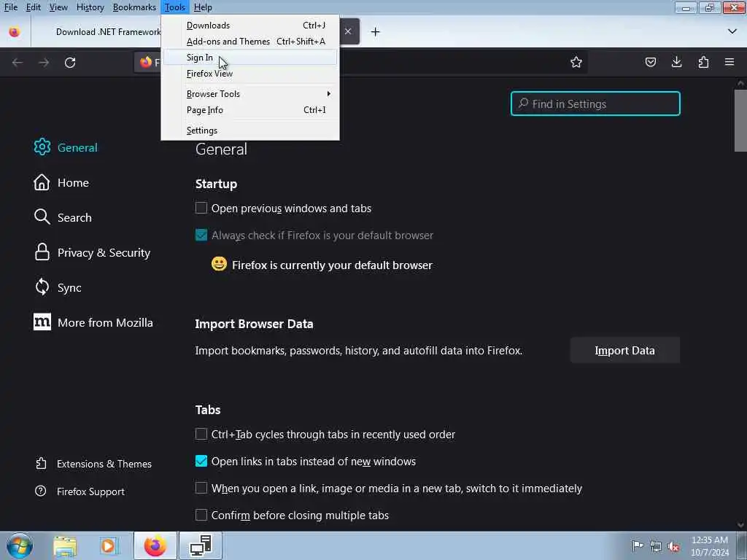Click the taskbar clock showing 12:35 AM
This screenshot has height=560, width=747.
pyautogui.click(x=709, y=545)
